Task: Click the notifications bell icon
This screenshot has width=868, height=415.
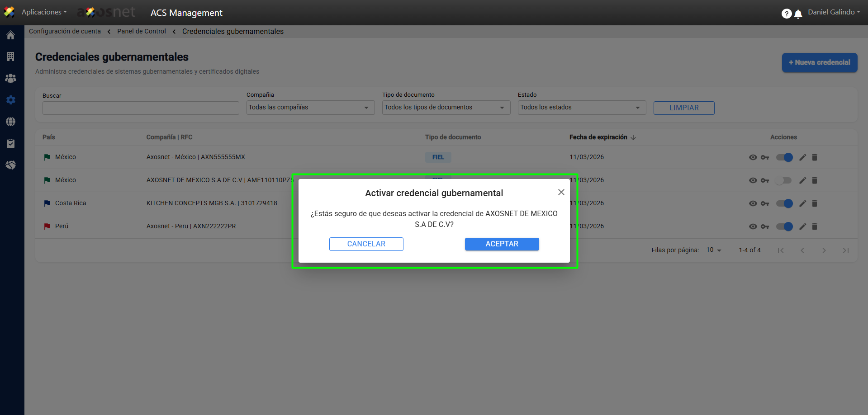Action: pyautogui.click(x=798, y=14)
